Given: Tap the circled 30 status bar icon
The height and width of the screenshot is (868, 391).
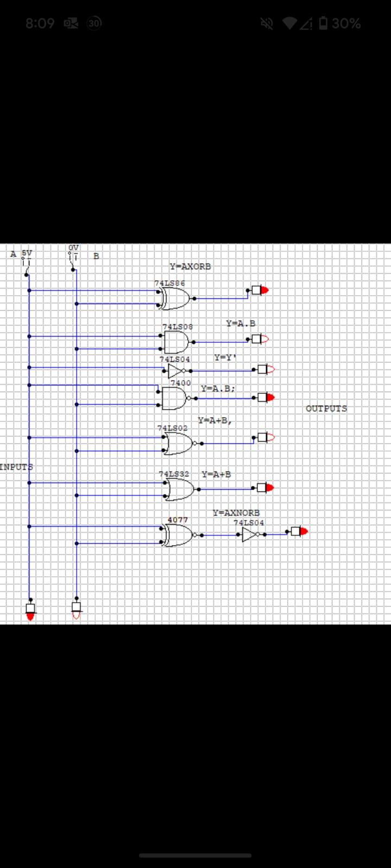Looking at the screenshot, I should [94, 23].
